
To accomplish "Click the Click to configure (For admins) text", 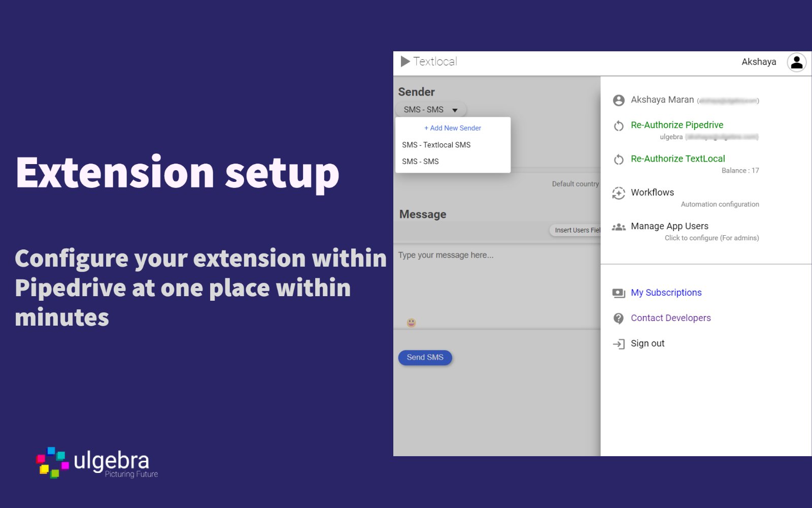I will (x=712, y=238).
